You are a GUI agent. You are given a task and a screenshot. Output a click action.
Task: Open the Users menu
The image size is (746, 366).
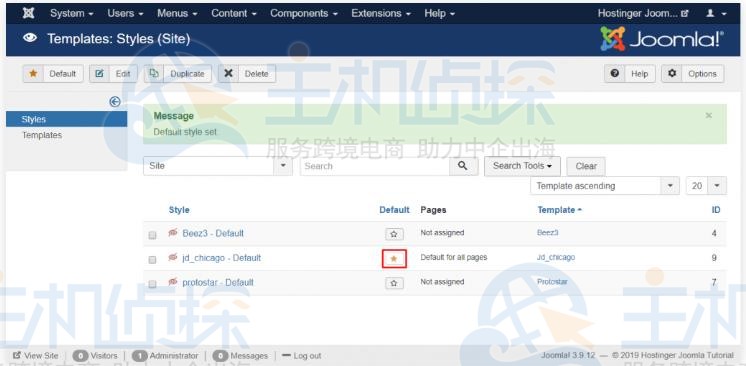125,13
